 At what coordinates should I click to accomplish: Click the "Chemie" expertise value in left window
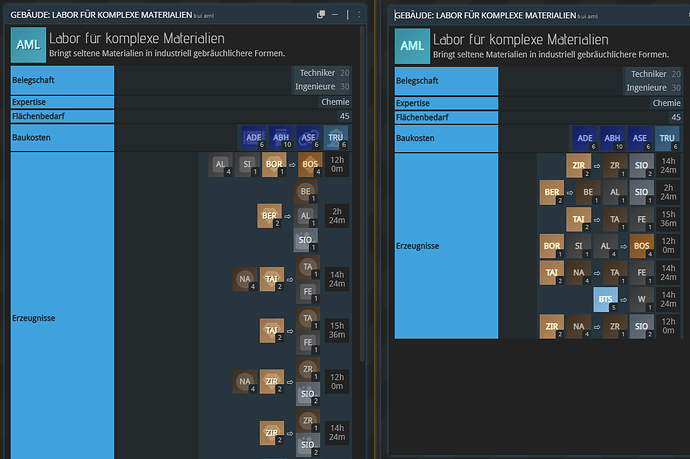335,102
